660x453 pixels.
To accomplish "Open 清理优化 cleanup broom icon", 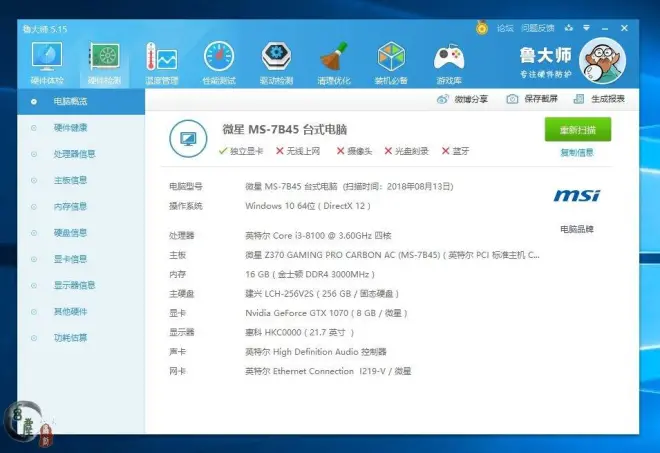I will 334,63.
